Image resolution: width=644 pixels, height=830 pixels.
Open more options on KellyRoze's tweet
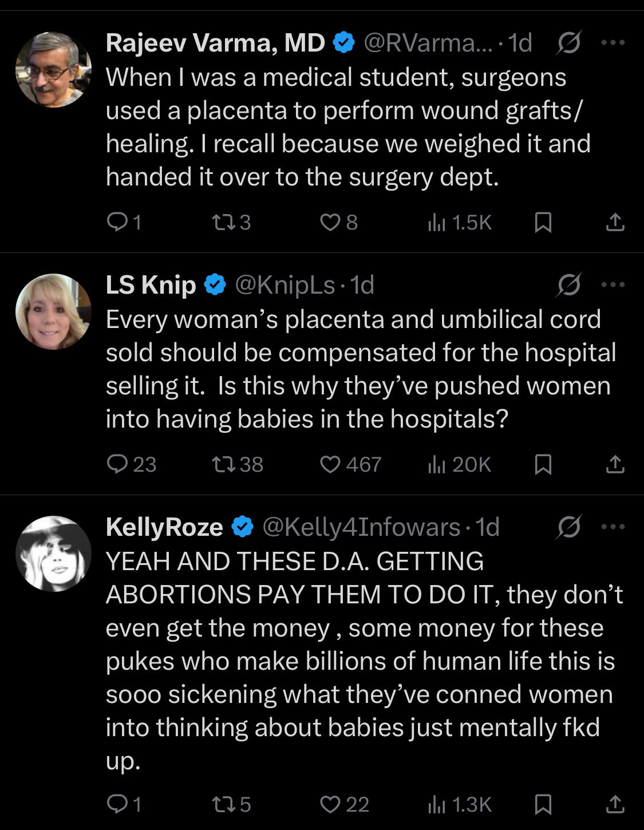click(x=614, y=527)
